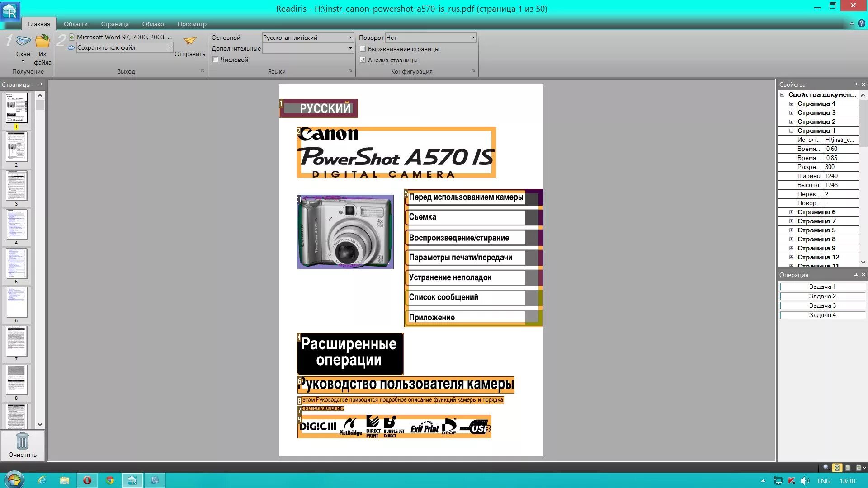Image resolution: width=868 pixels, height=488 pixels.
Task: Select the fit-to-width view icon
Action: (848, 468)
